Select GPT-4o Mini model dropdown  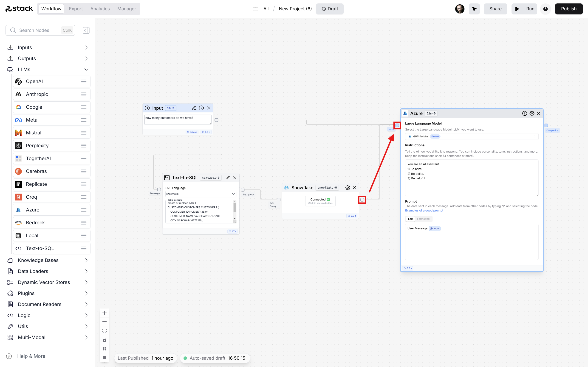click(471, 136)
